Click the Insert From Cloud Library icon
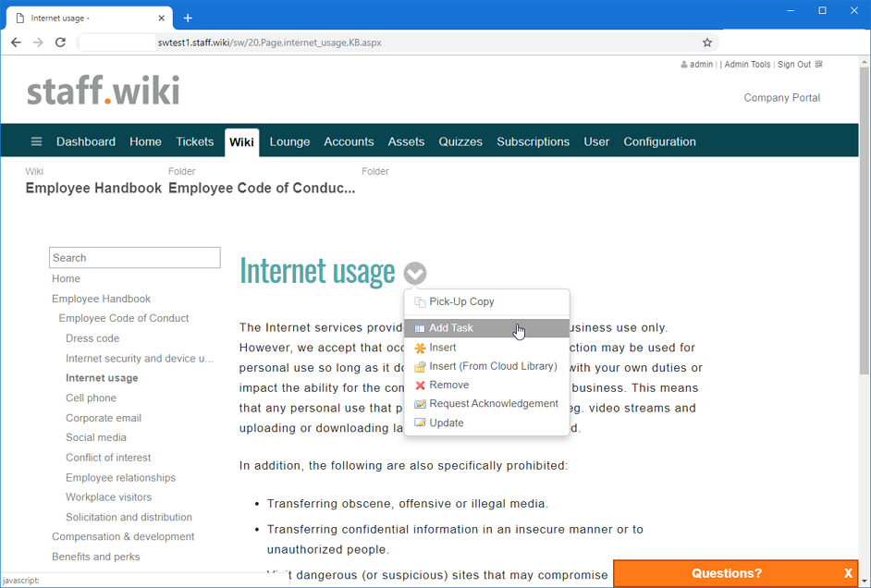 click(420, 366)
